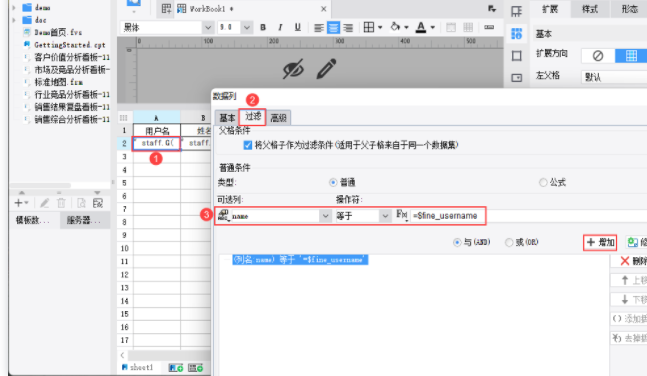
Task: Align cell text to the left
Action: [318, 28]
